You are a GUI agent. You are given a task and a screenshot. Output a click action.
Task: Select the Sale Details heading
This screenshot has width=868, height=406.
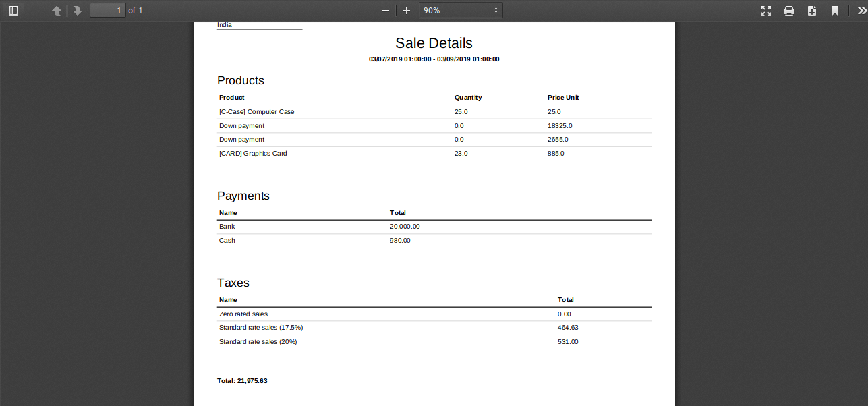[434, 43]
